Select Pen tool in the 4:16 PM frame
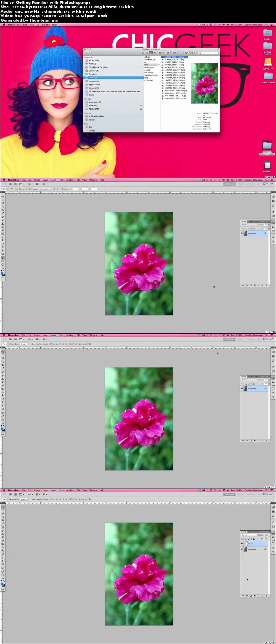276x644 pixels. point(3,555)
